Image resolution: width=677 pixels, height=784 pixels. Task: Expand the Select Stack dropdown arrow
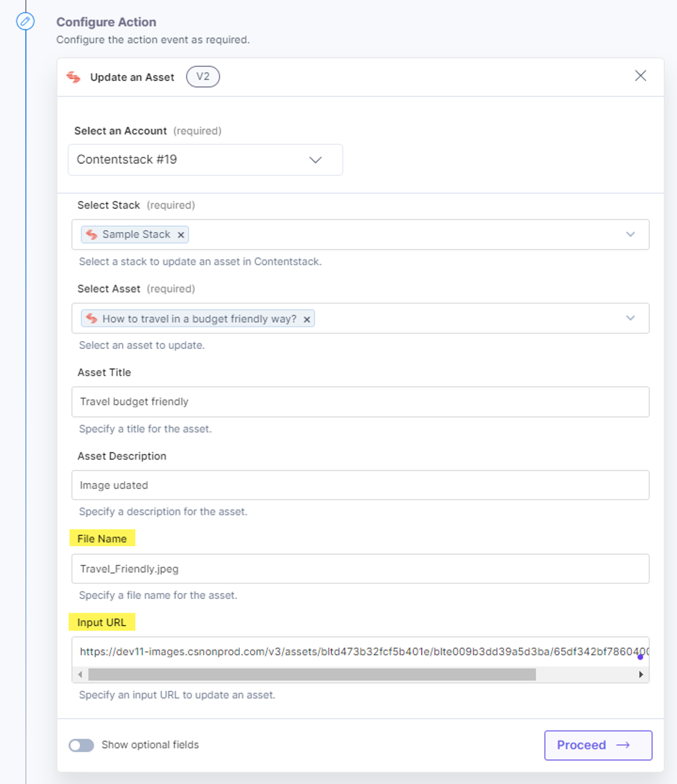(x=630, y=234)
